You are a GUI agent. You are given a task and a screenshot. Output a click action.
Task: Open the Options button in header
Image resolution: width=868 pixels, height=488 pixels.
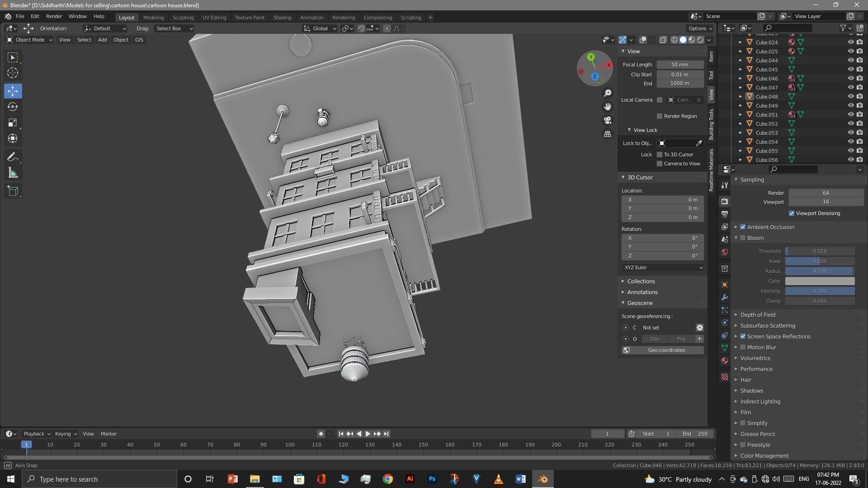coord(700,28)
